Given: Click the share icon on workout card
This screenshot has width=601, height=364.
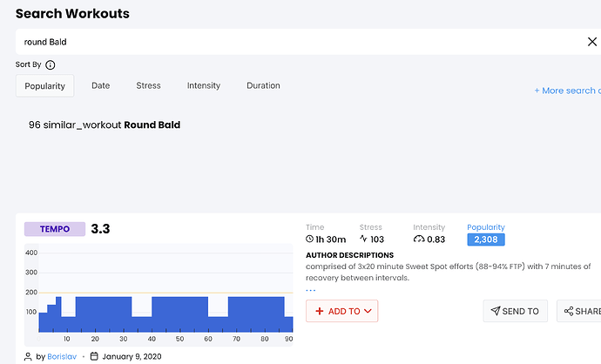Looking at the screenshot, I should 569,311.
